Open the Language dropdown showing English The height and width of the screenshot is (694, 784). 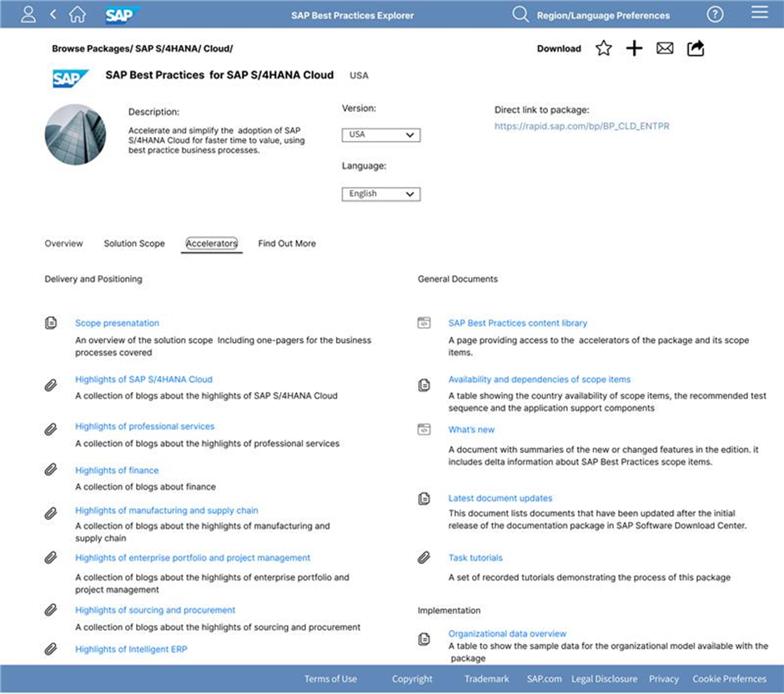coord(380,194)
